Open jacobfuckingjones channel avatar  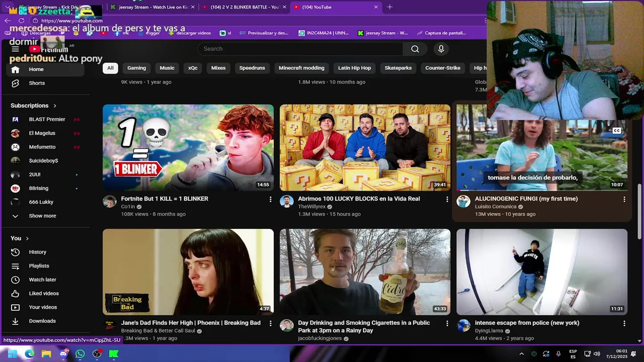tap(287, 325)
